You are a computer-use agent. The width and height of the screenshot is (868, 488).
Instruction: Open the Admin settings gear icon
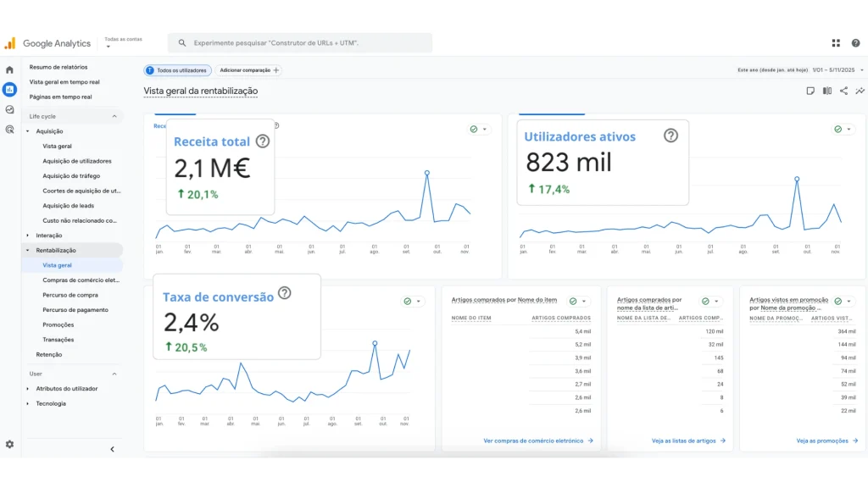[x=9, y=444]
